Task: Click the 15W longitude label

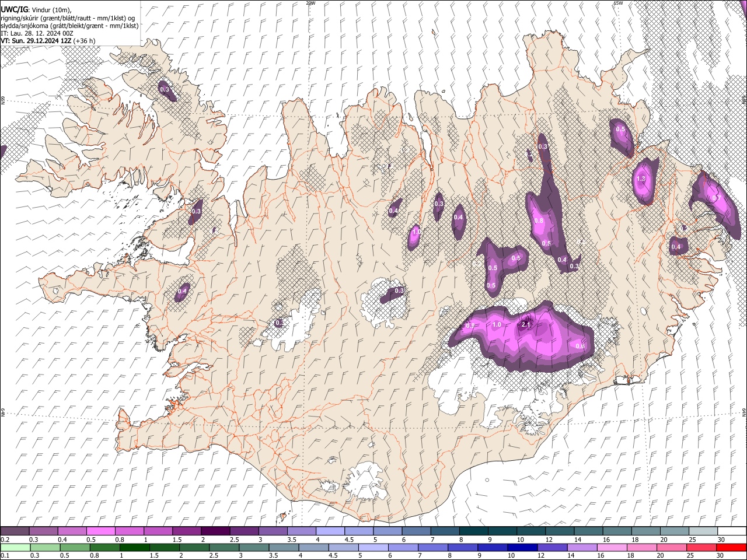Action: click(x=618, y=3)
